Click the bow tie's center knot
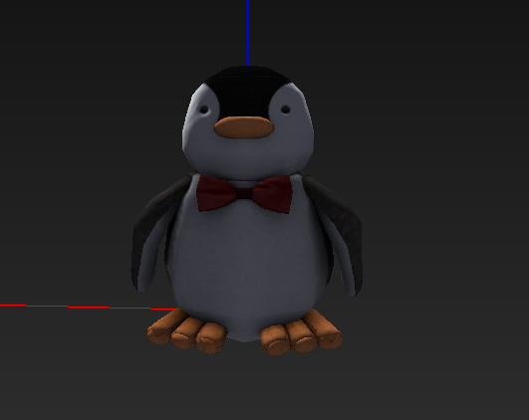The image size is (529, 420). [x=244, y=193]
